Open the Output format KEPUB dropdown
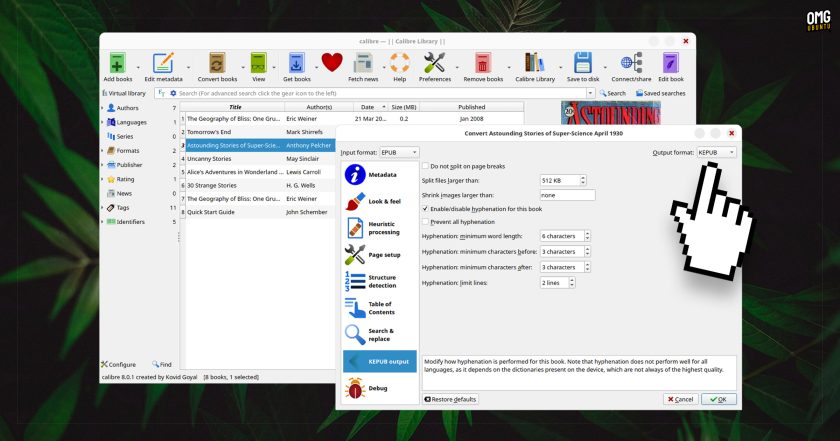Image resolution: width=840 pixels, height=441 pixels. point(716,153)
